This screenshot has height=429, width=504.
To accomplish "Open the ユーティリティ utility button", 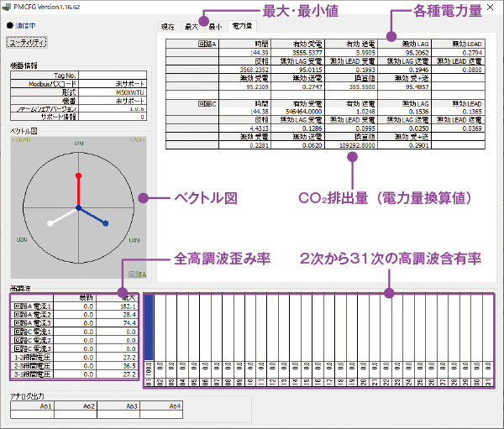I will point(26,41).
